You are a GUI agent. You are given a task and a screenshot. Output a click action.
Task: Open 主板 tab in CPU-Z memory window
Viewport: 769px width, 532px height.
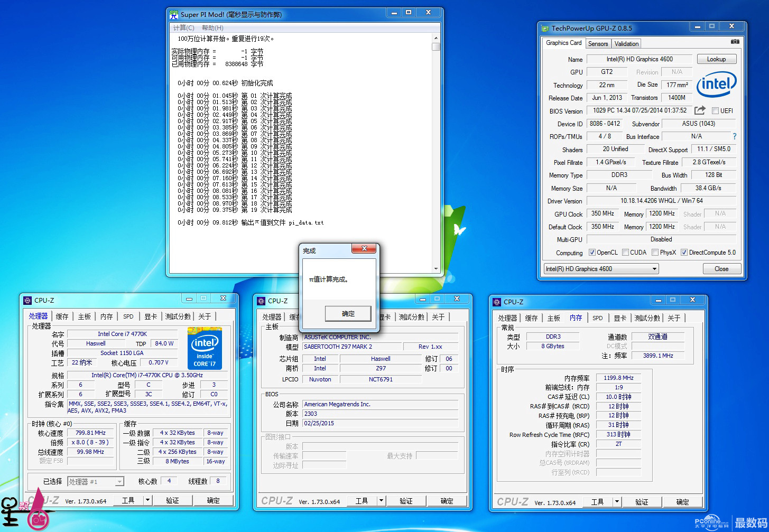point(554,318)
